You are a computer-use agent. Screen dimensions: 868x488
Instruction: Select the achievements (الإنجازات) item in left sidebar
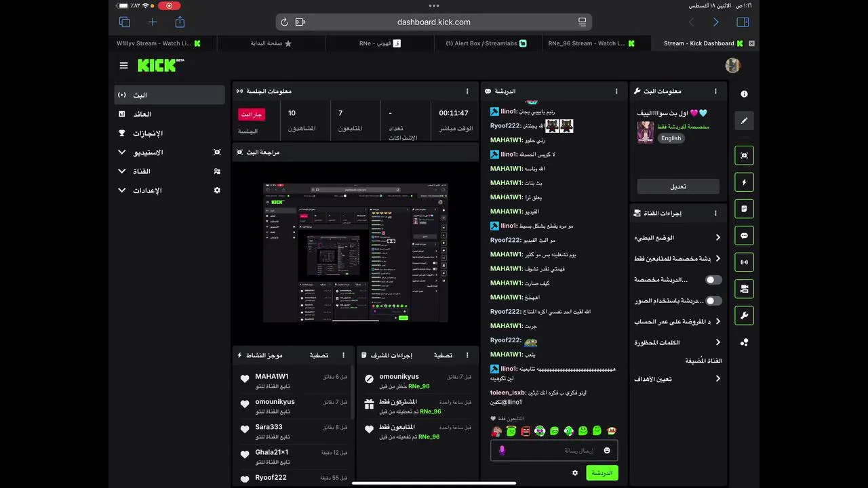tap(170, 134)
